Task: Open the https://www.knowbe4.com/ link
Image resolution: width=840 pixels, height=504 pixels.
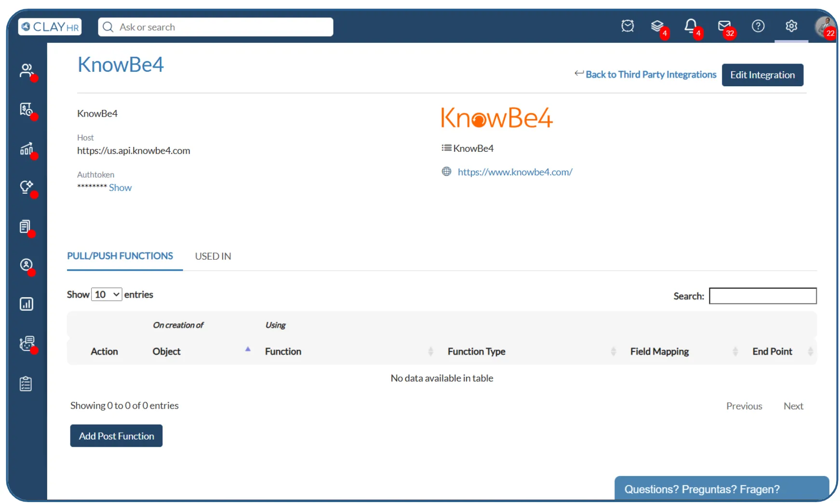Action: 515,172
